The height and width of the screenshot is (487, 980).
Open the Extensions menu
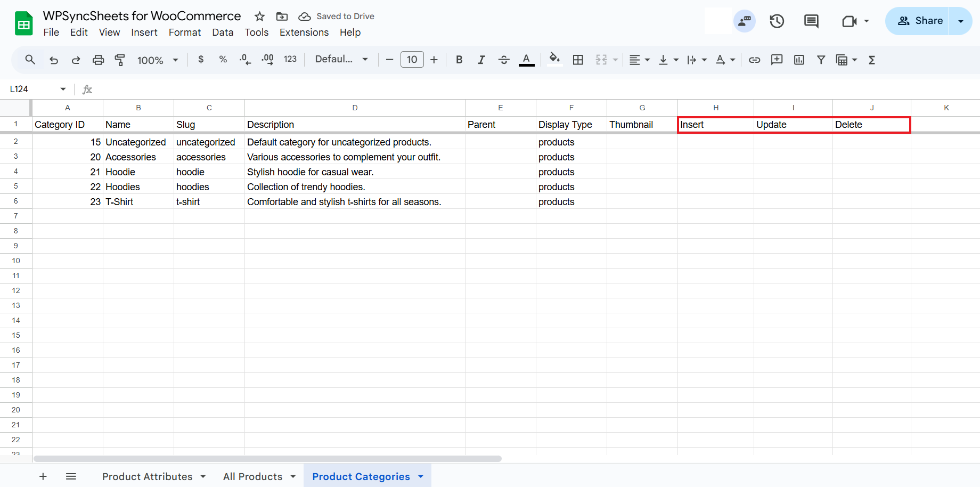click(x=304, y=33)
